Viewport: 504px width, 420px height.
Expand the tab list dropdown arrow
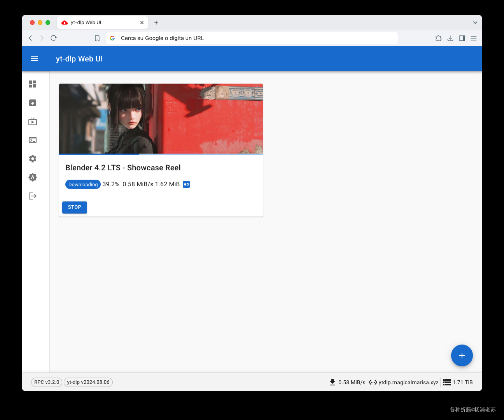[475, 23]
